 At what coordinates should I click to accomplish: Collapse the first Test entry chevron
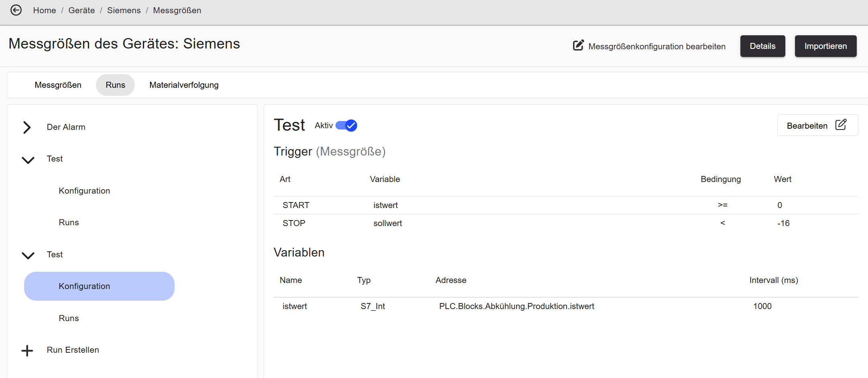pos(28,160)
